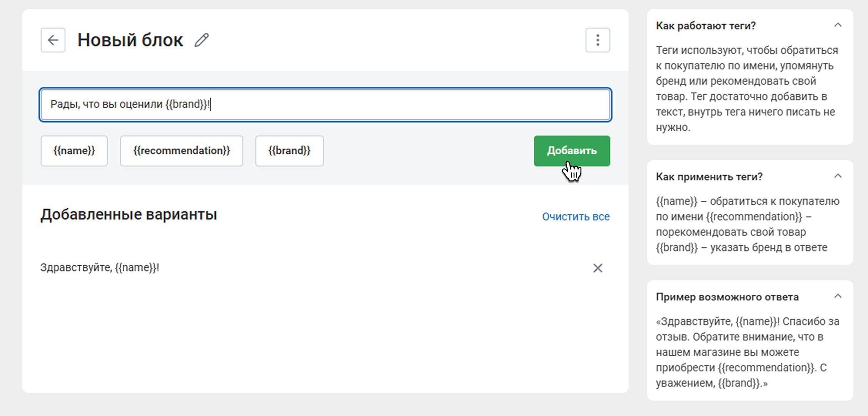Collapse the "Как применить теги?" chevron
Viewport: 868px width, 416px height.
[838, 176]
